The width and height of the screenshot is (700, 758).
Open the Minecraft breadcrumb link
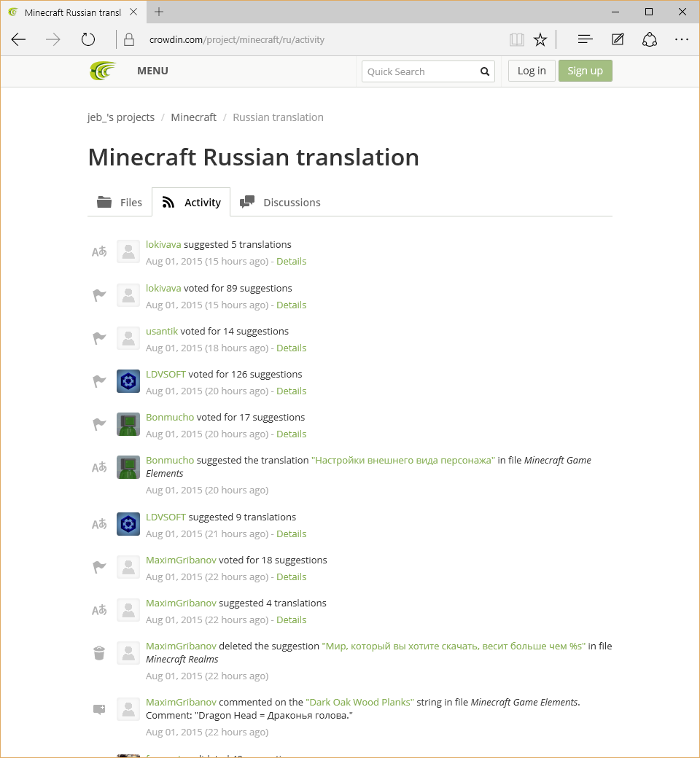click(193, 117)
